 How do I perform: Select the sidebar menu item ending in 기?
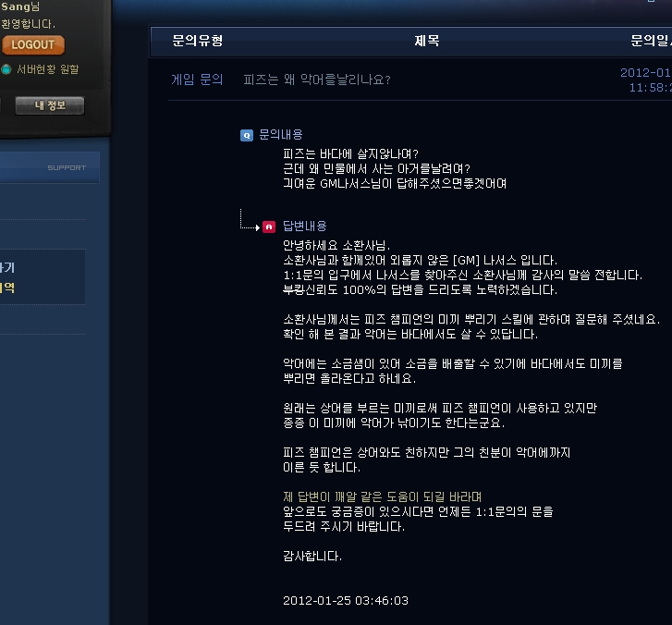click(7, 268)
